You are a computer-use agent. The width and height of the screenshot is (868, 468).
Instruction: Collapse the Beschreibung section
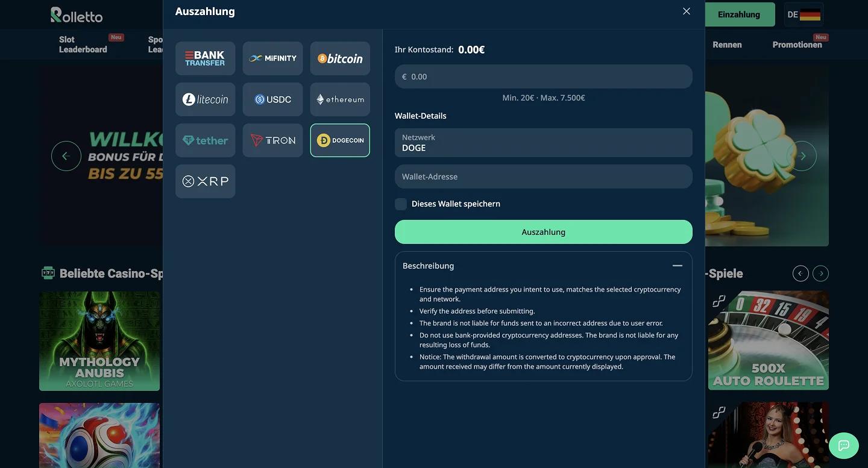coord(678,266)
